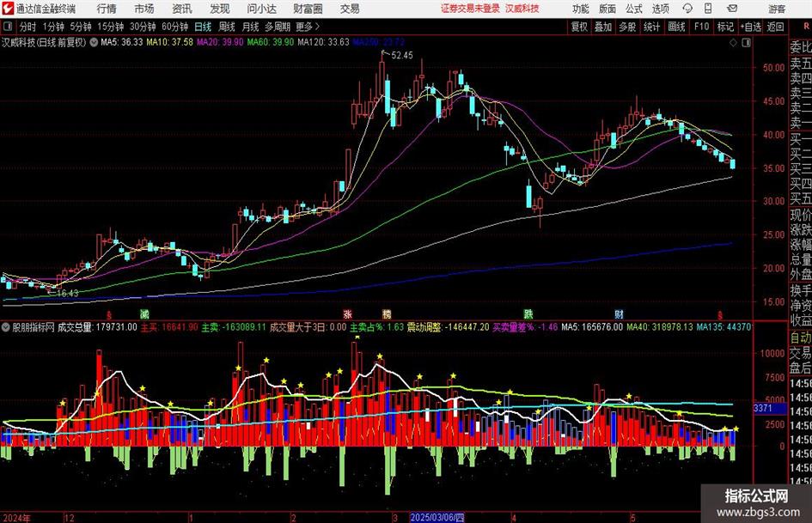Viewport: 812px width, 523px height.
Task: Click the MA10: 37.58 indicator value
Action: [170, 42]
